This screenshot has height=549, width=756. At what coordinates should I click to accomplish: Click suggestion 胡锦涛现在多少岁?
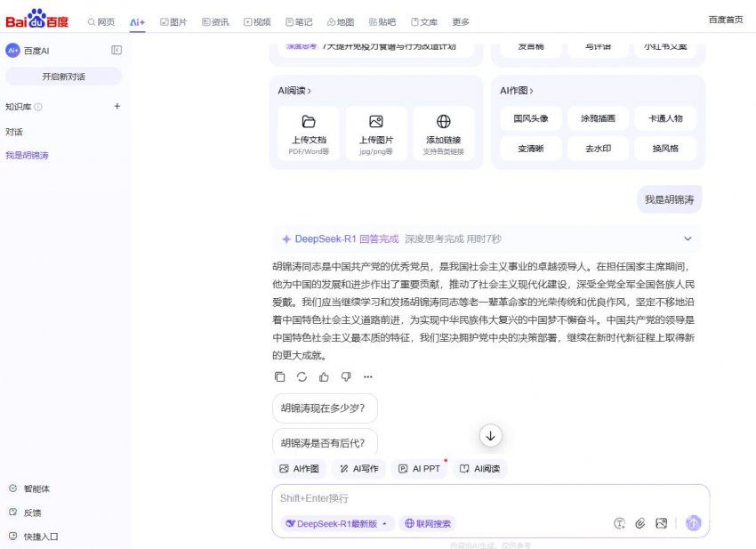[x=325, y=408]
